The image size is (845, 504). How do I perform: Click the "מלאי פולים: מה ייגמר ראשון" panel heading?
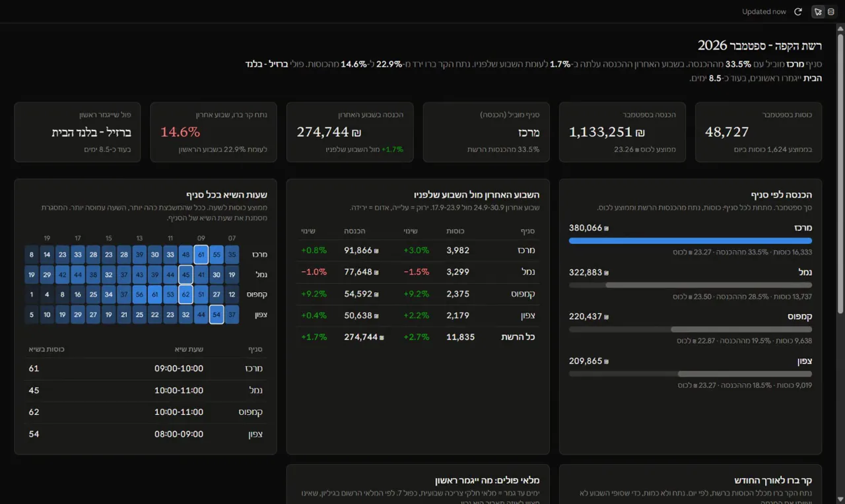pos(487,480)
